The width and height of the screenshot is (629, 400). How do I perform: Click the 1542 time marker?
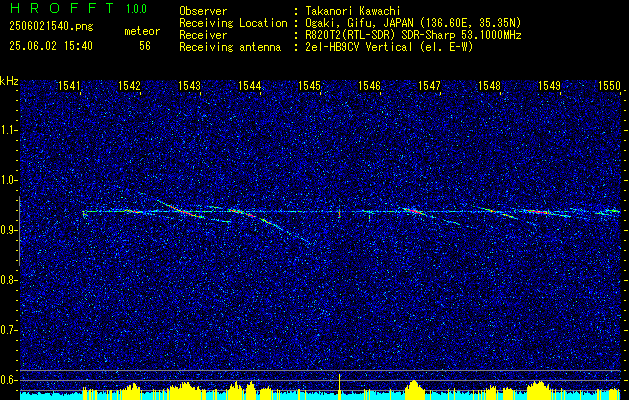130,85
